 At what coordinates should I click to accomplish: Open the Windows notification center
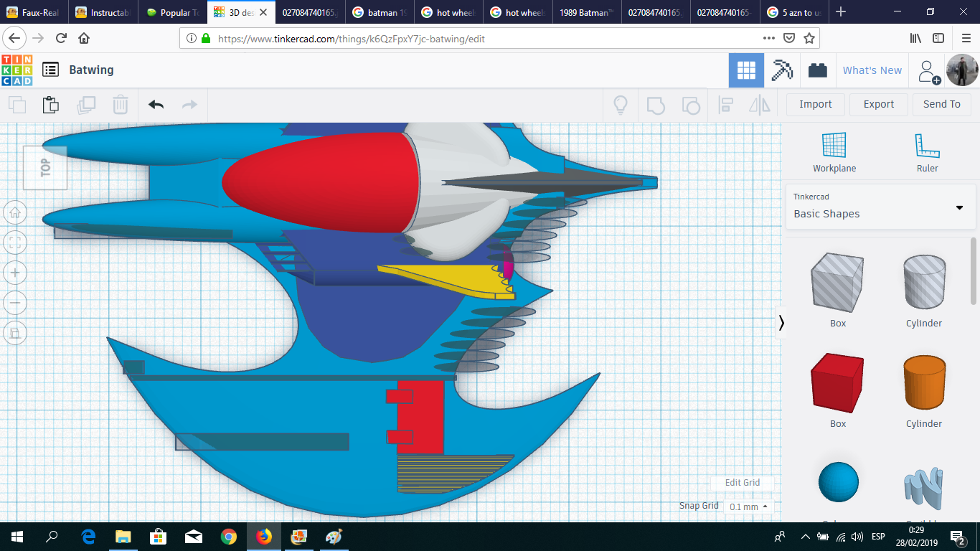pyautogui.click(x=957, y=537)
